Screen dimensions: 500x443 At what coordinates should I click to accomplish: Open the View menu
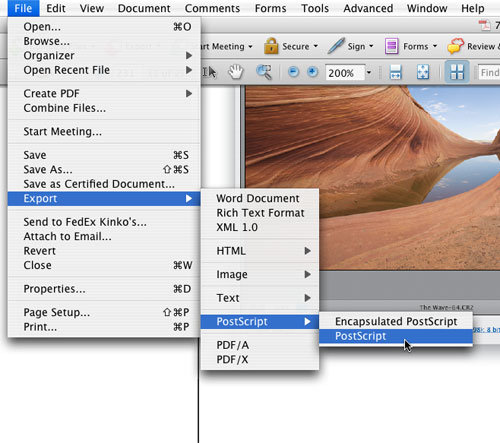pyautogui.click(x=92, y=8)
